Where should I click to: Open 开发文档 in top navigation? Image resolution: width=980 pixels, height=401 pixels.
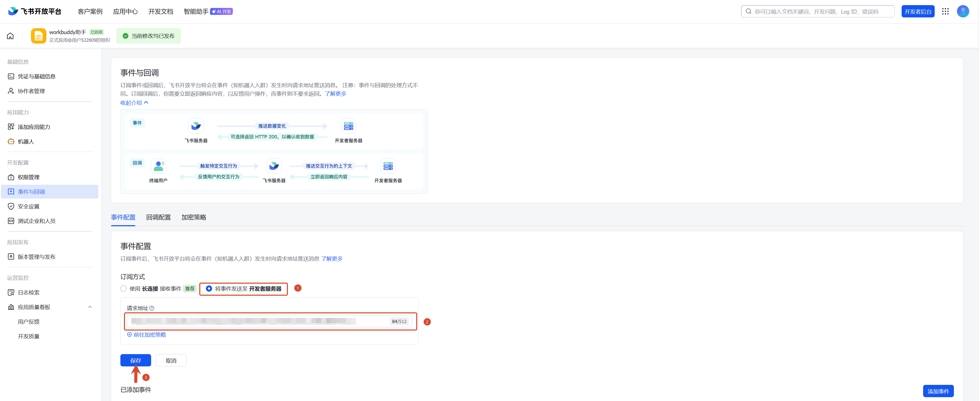click(x=161, y=12)
